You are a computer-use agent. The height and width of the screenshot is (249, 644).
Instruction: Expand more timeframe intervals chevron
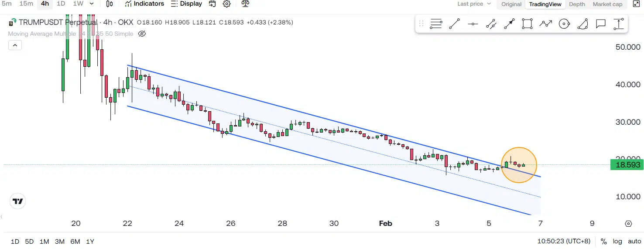click(x=92, y=4)
